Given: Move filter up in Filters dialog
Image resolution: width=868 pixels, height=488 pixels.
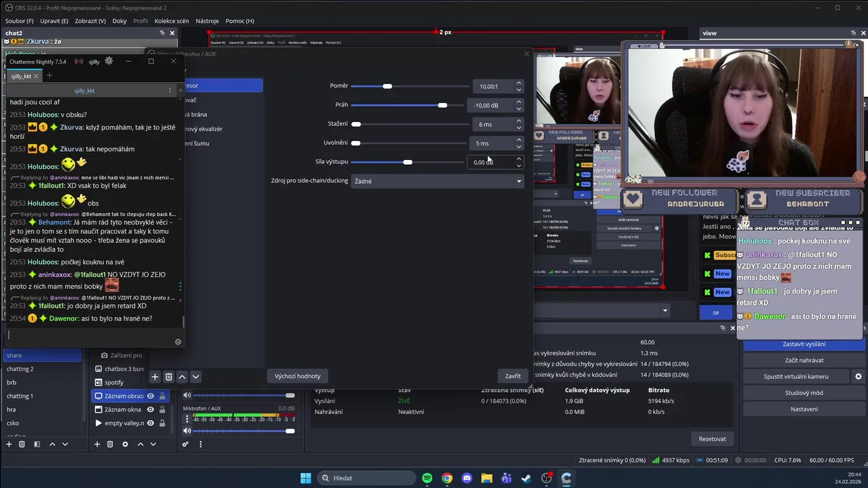Looking at the screenshot, I should point(182,376).
